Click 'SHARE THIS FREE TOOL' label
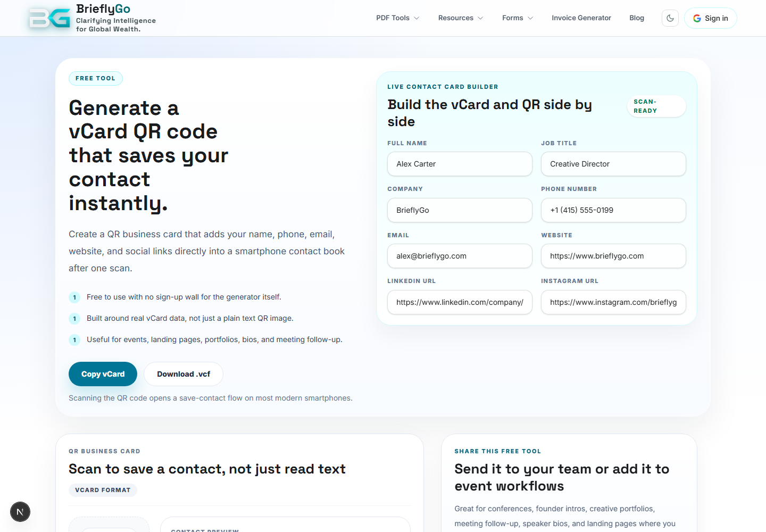 point(497,451)
